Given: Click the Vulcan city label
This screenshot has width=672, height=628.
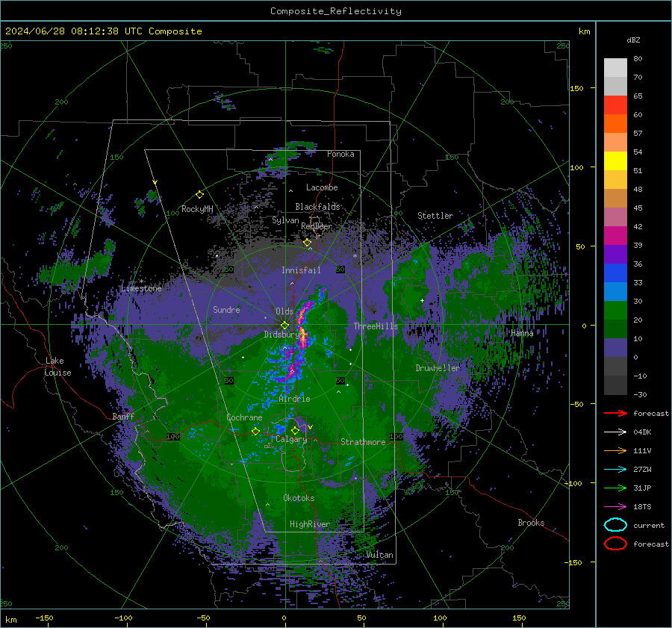Looking at the screenshot, I should coord(379,555).
